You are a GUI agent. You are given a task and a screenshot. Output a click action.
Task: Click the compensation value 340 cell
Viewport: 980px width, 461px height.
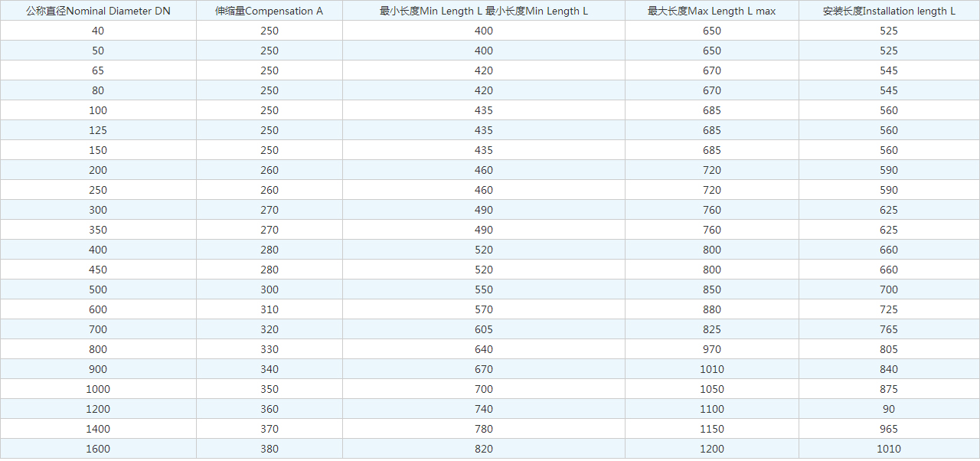tap(269, 369)
